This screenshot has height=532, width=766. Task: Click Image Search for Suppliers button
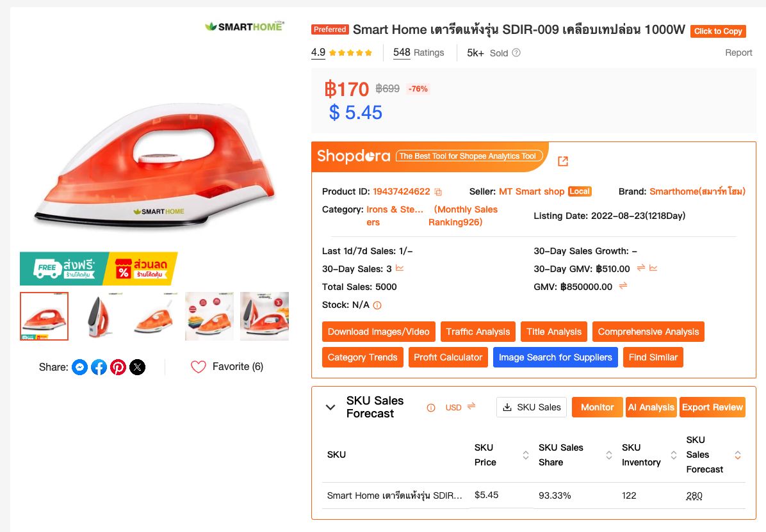tap(555, 357)
